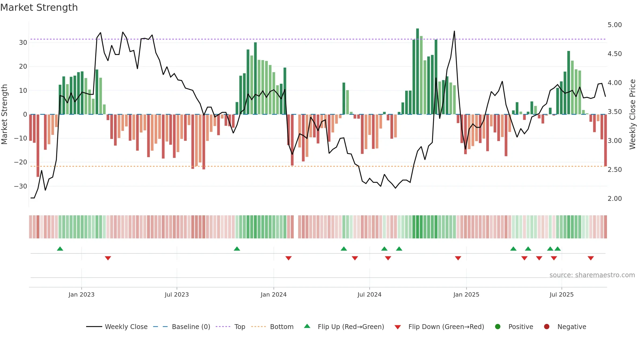This screenshot has height=362, width=644.
Task: Select the last red flip down marker after Jul 2025
Action: pos(591,258)
